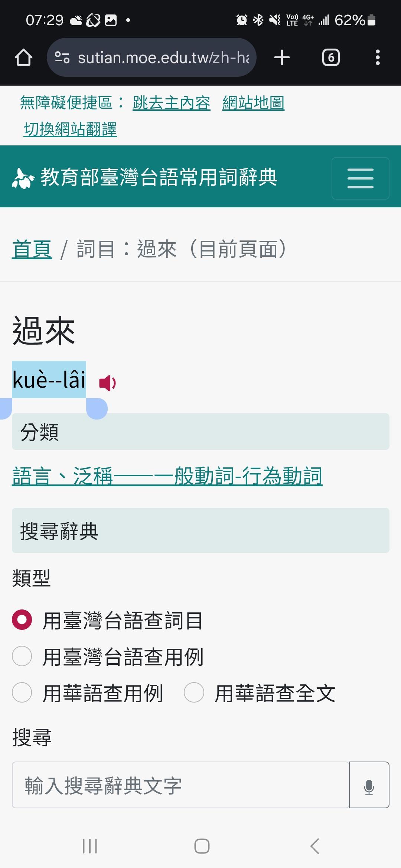This screenshot has width=401, height=868.
Task: Open the 網站地圖 link
Action: point(254,103)
